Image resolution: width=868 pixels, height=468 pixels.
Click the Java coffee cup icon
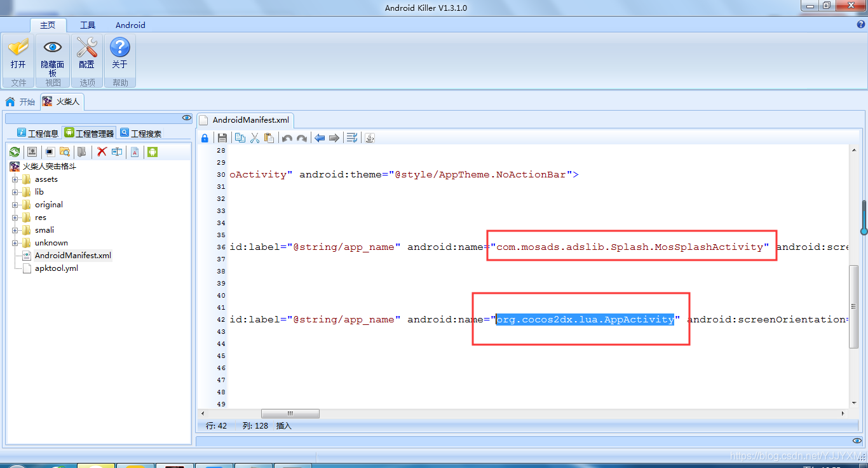(370, 138)
